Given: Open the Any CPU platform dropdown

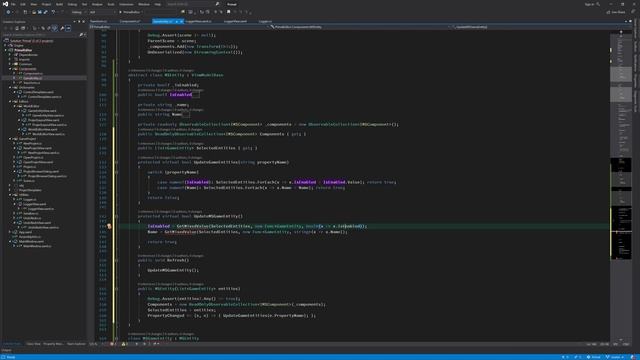Looking at the screenshot, I should click(x=103, y=12).
